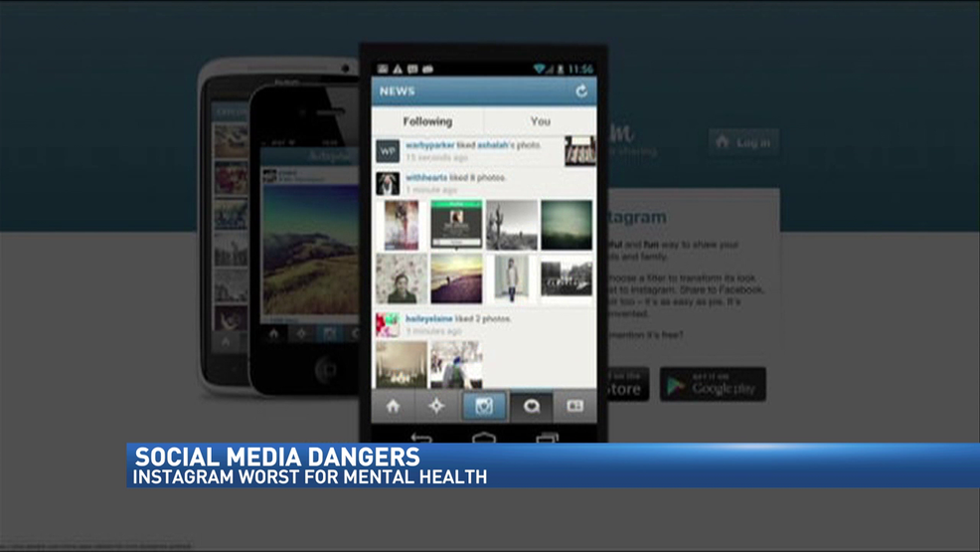The height and width of the screenshot is (552, 980).
Task: Tap the camera icon in bottom bar
Action: (x=484, y=407)
